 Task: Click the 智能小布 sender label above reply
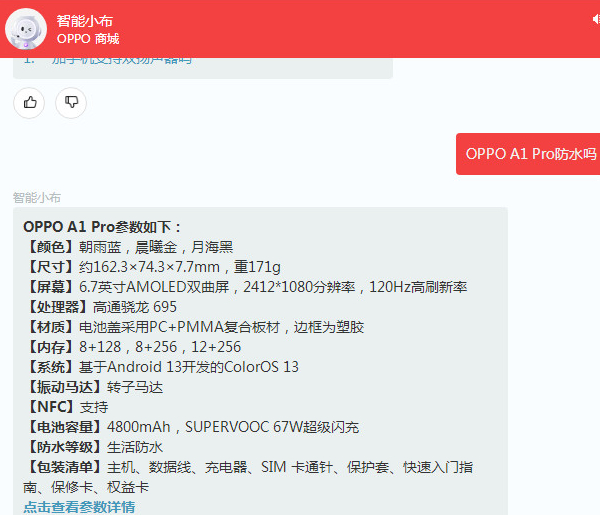(x=37, y=198)
